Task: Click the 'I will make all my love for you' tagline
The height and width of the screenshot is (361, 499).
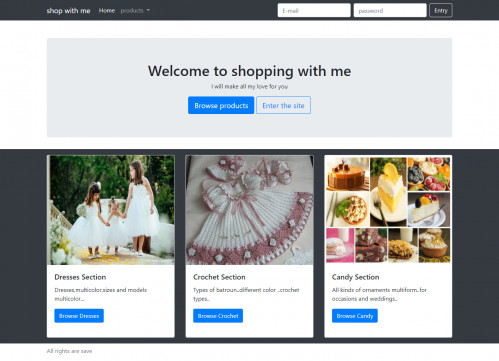Action: [249, 87]
